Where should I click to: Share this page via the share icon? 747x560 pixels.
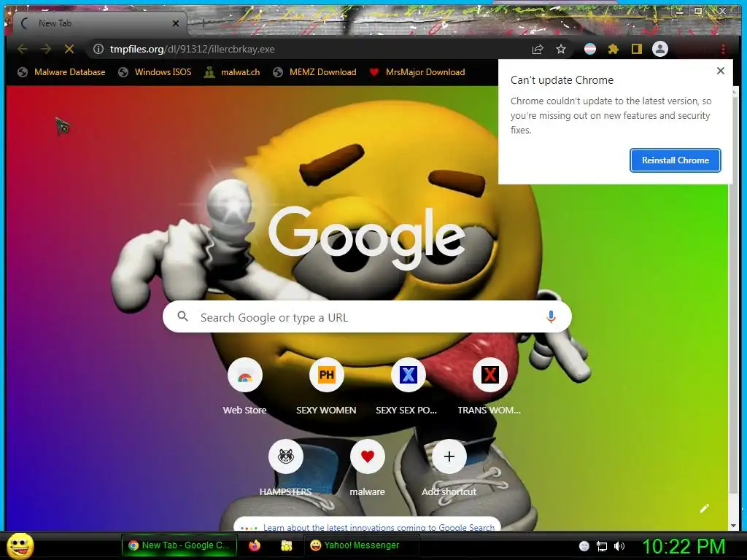pos(538,49)
